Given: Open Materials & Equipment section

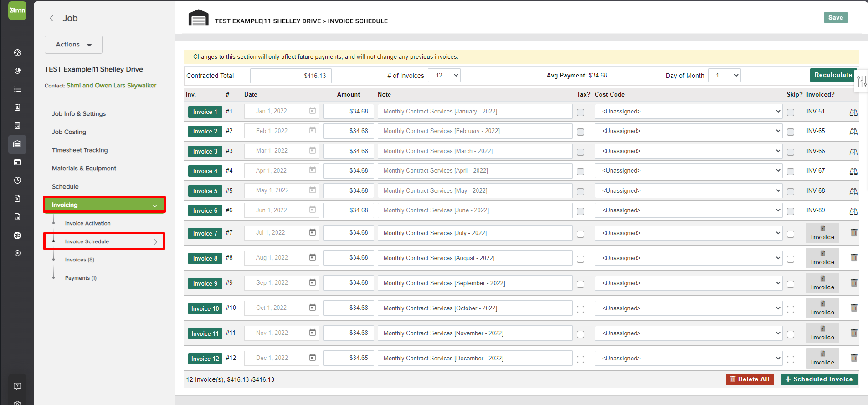Looking at the screenshot, I should point(84,169).
